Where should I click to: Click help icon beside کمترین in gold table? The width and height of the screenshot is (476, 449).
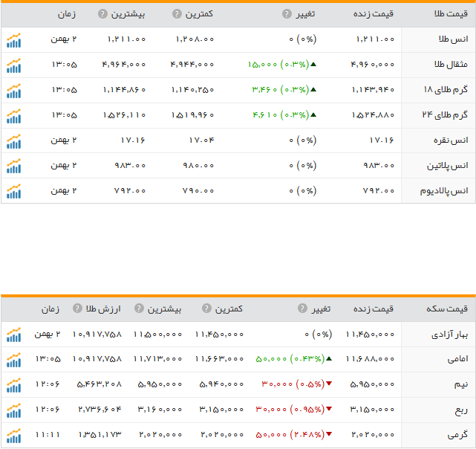(177, 13)
